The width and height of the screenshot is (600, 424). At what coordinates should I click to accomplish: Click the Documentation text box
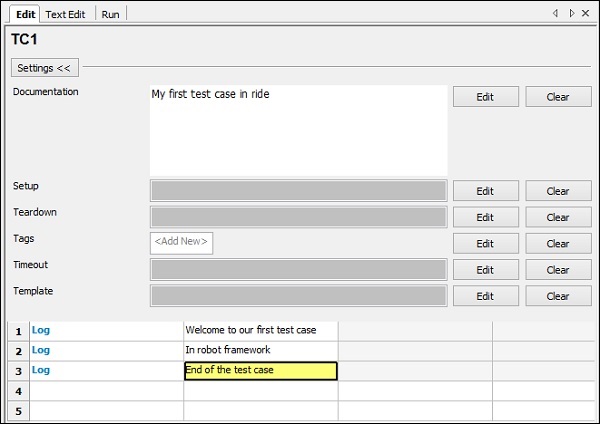pos(298,130)
